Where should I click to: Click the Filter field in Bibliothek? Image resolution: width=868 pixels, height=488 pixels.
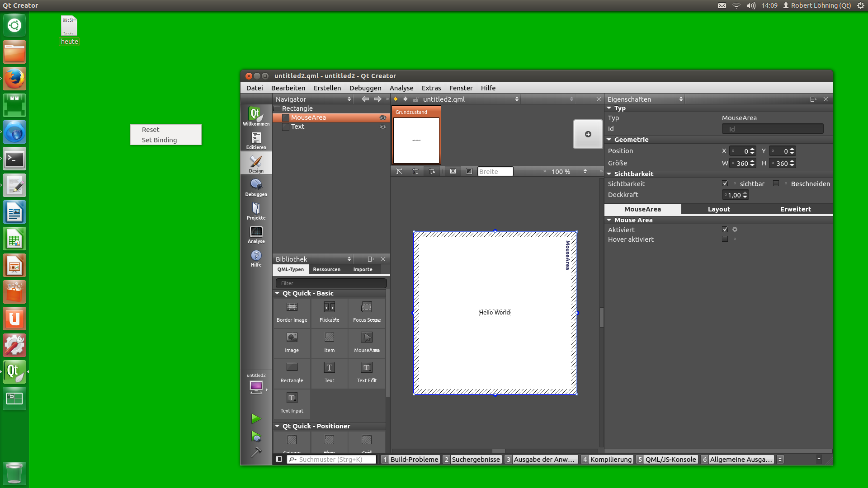[331, 283]
